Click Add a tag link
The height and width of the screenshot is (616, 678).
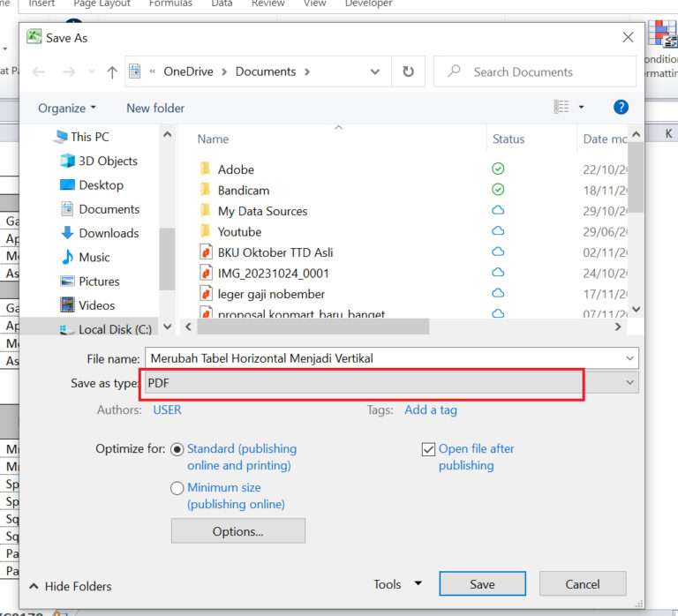[x=431, y=409]
